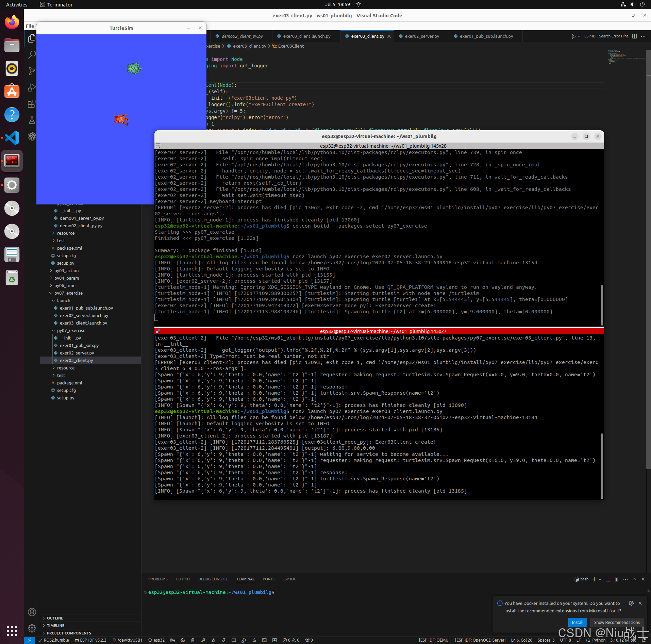Click Show Recommendations button
The image size is (651, 644).
tap(617, 622)
